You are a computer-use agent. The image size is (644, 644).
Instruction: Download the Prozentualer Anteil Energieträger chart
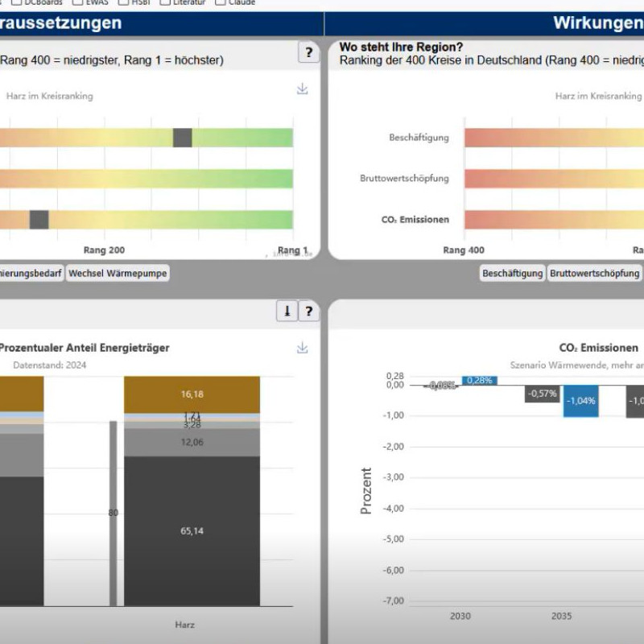pyautogui.click(x=303, y=348)
